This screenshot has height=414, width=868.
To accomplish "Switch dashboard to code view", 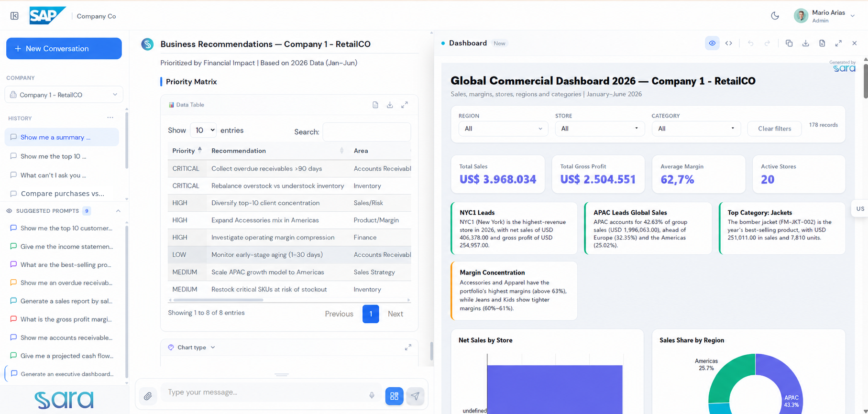I will 728,43.
